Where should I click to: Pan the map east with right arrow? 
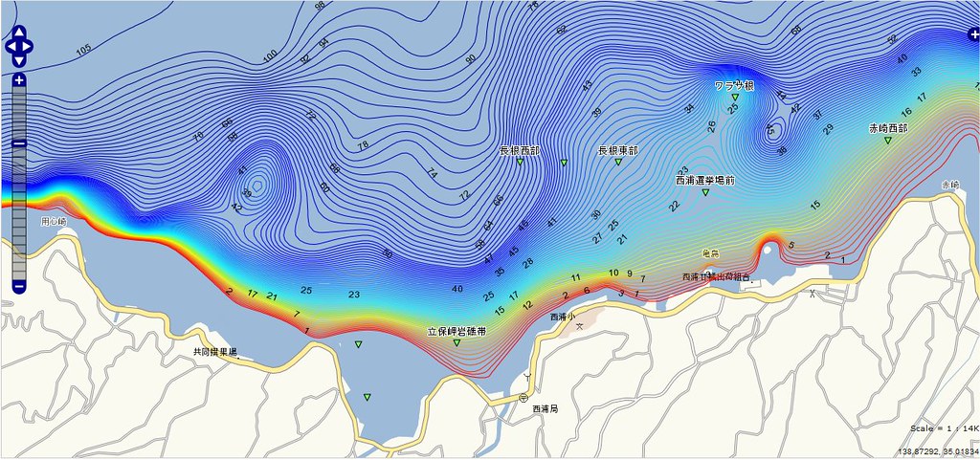(x=27, y=46)
